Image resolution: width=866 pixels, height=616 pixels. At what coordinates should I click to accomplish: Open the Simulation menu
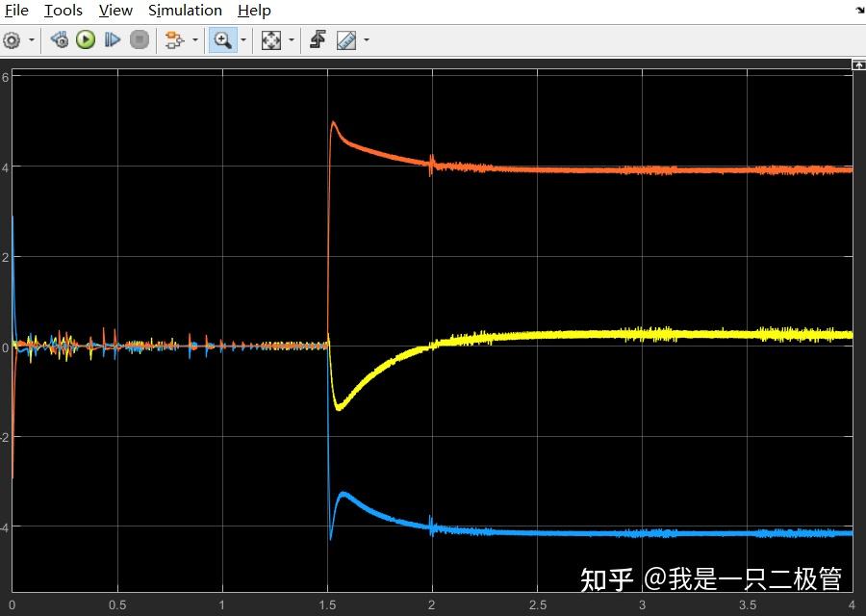click(185, 11)
